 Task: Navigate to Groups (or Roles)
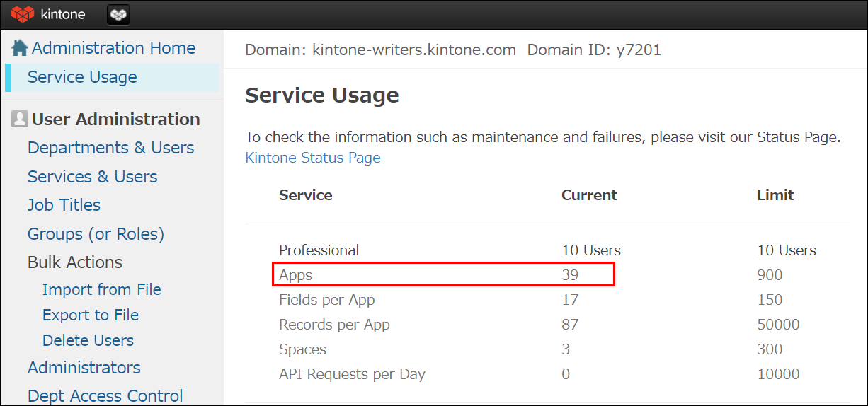click(x=96, y=234)
